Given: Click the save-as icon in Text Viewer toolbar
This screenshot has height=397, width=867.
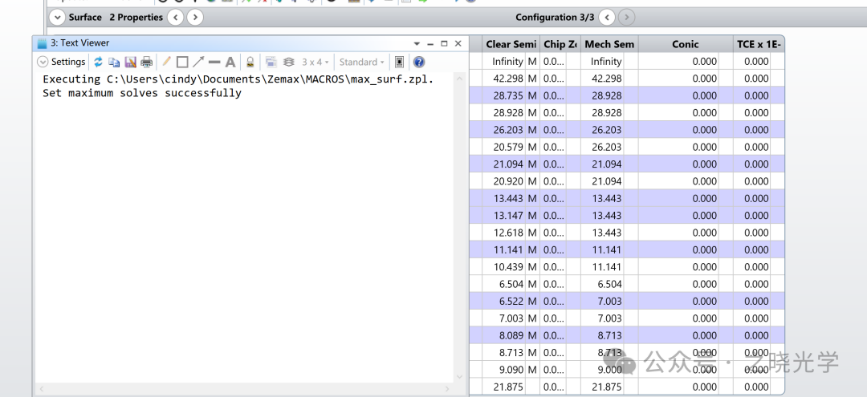Looking at the screenshot, I should point(130,62).
